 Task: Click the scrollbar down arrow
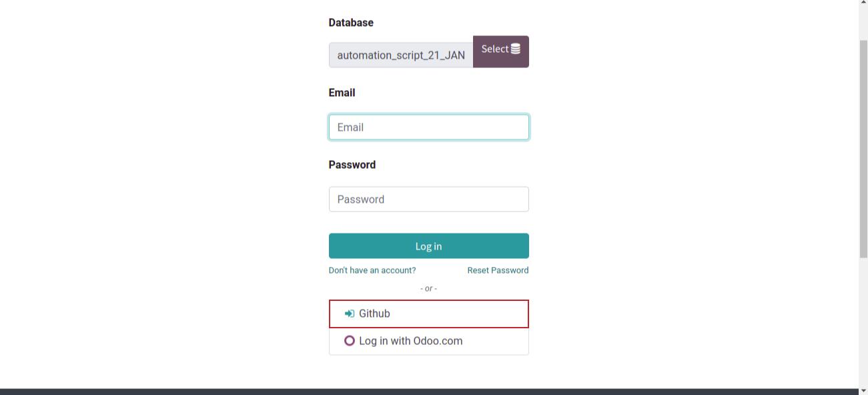click(x=863, y=390)
